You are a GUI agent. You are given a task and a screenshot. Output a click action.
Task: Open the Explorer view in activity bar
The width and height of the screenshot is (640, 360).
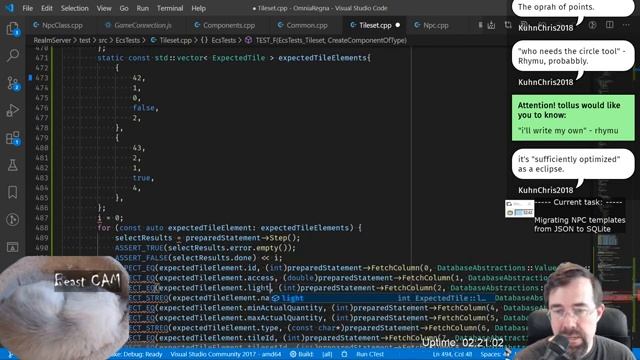point(13,29)
